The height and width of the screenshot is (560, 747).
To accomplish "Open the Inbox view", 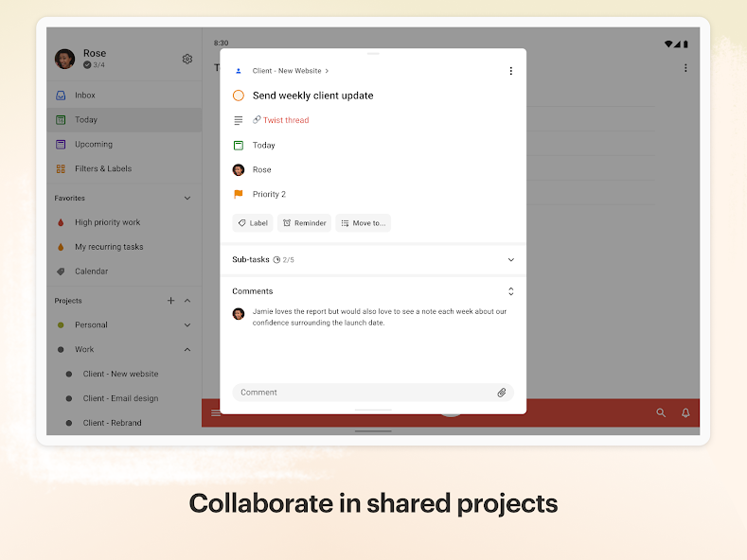I will 124,96.
